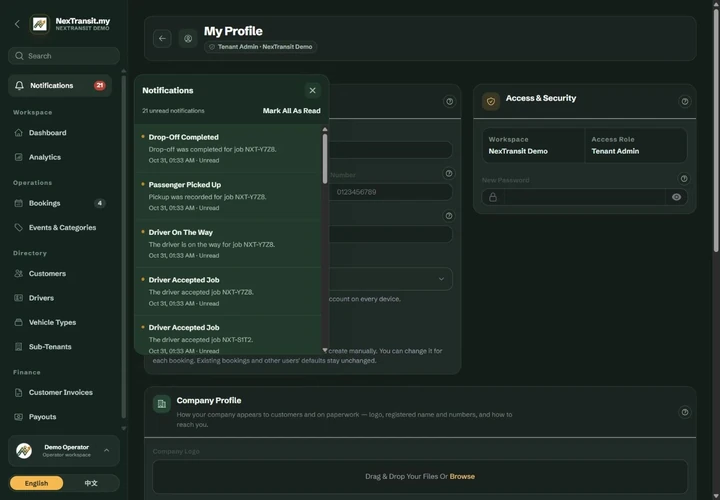Click the Vehicle Types car icon
720x500 pixels.
click(x=18, y=322)
